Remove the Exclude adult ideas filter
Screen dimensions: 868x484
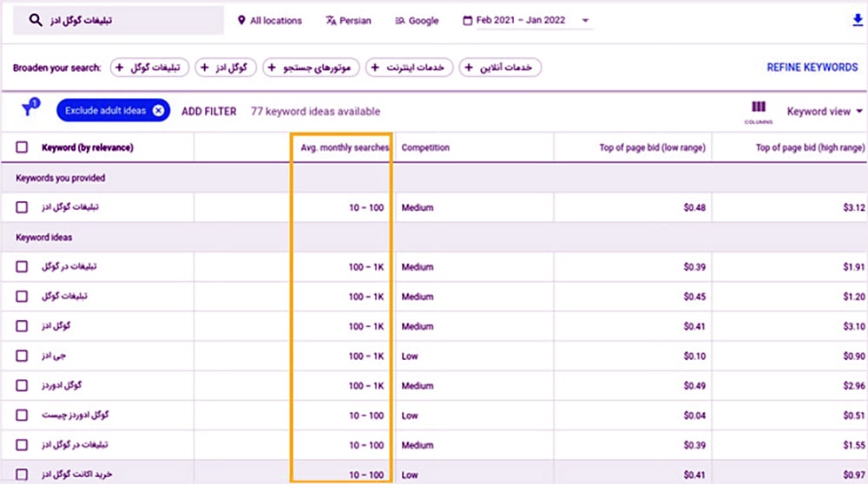coord(158,111)
